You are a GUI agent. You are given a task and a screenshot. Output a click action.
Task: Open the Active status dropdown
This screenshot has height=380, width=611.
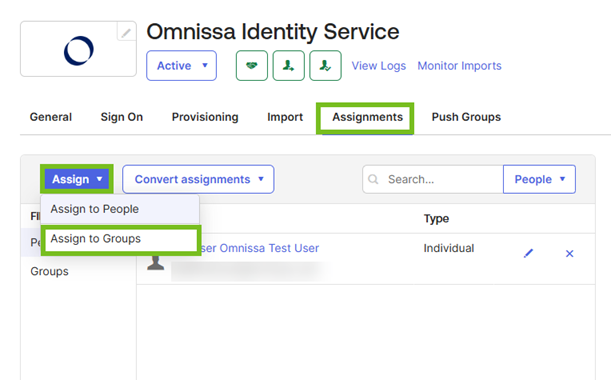[181, 65]
